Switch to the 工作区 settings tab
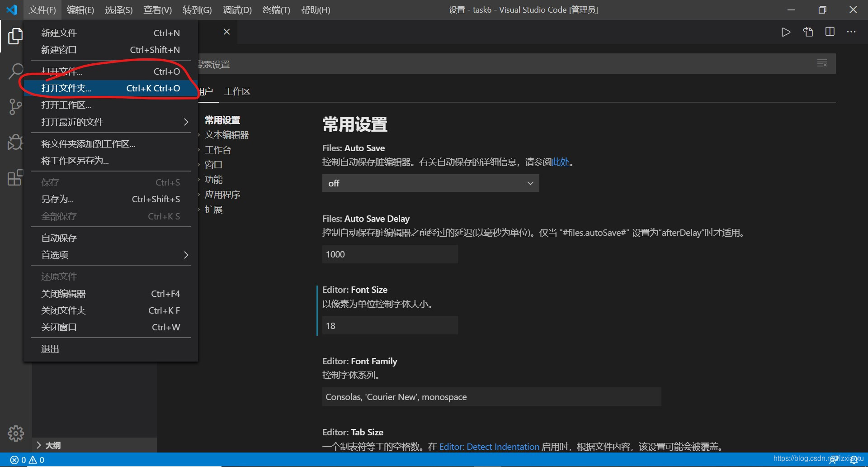Viewport: 868px width, 467px height. pyautogui.click(x=237, y=91)
